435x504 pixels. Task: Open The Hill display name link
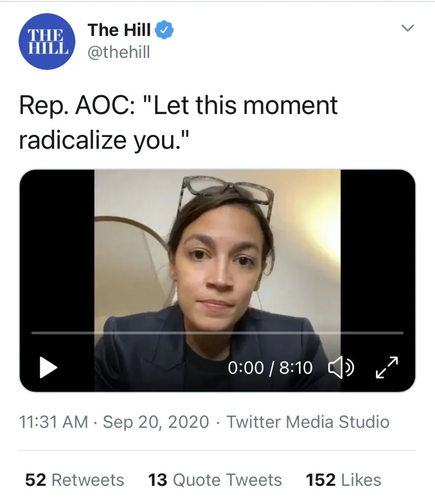[x=119, y=31]
